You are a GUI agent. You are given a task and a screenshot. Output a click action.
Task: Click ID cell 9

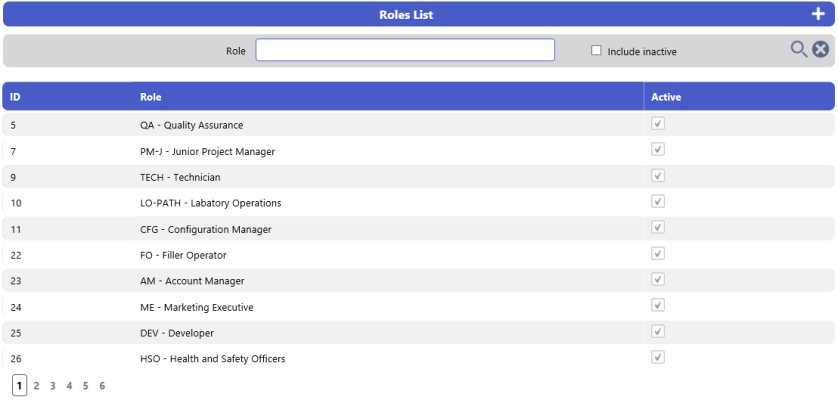(x=13, y=177)
